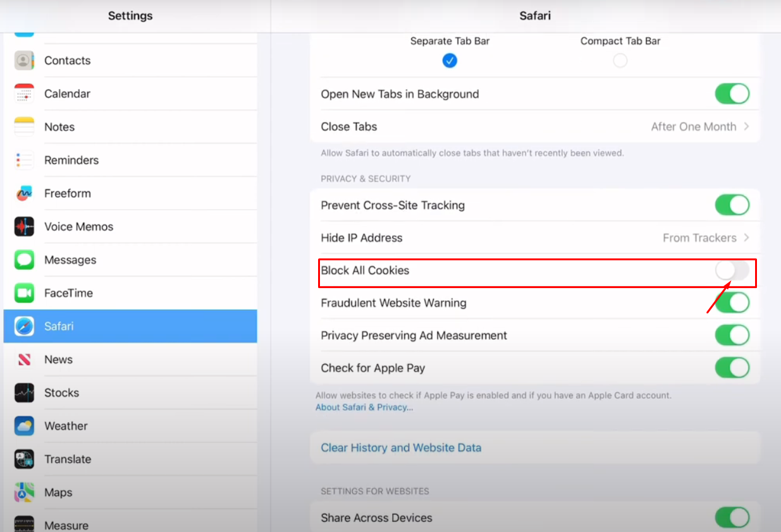Tap the Contacts app icon
Screen dimensions: 781x532
tap(24, 61)
